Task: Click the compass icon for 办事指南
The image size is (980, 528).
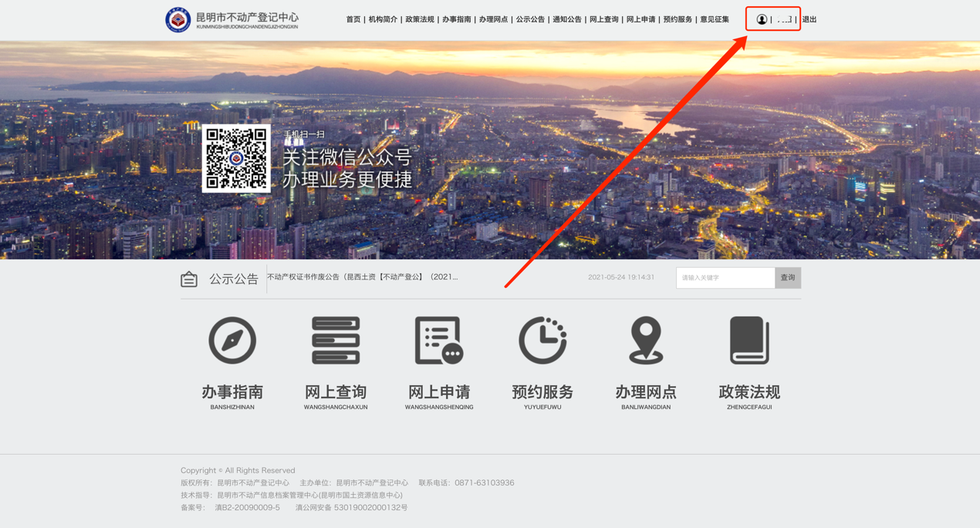Action: click(x=232, y=340)
